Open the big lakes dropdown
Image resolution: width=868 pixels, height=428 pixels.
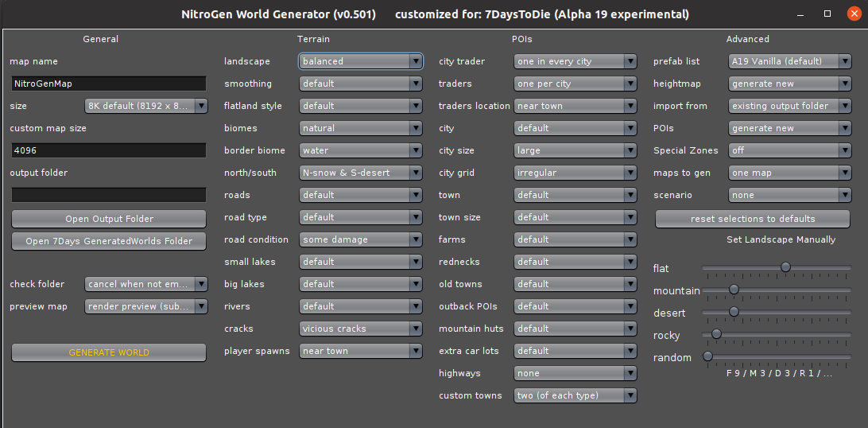pyautogui.click(x=360, y=284)
